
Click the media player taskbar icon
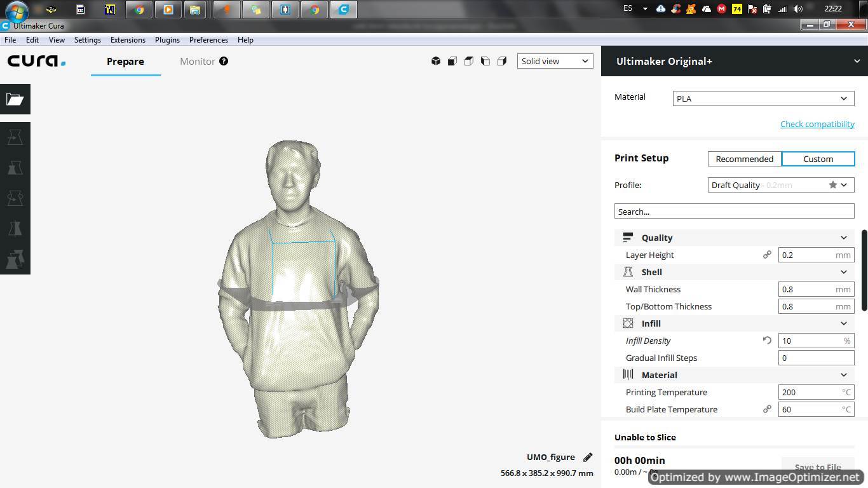point(168,10)
